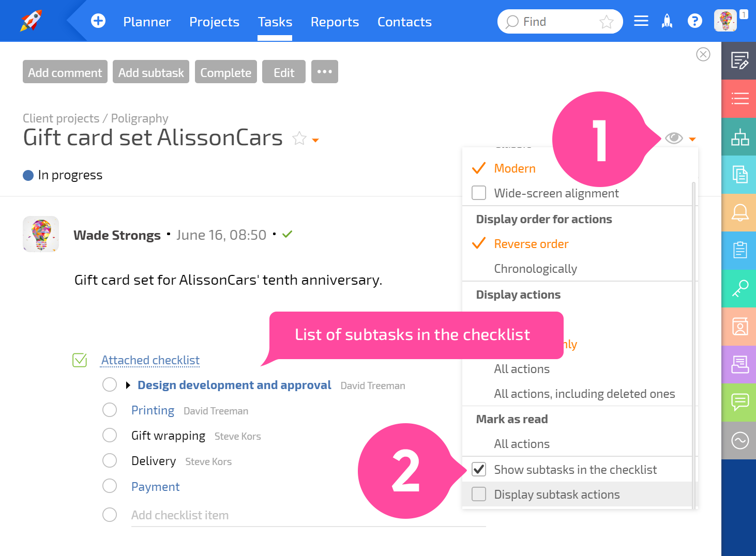756x556 pixels.
Task: Open the hamburger menu icon beside Find
Action: (x=641, y=21)
